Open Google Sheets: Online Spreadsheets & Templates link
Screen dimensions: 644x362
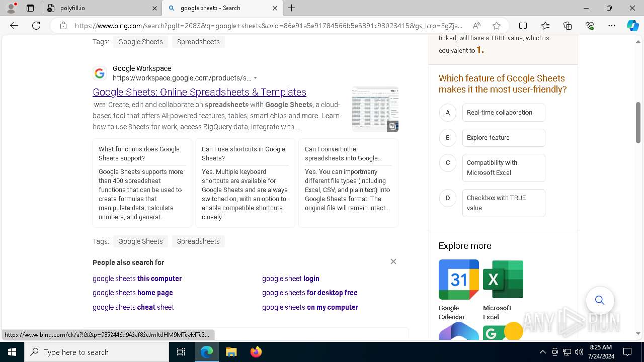click(199, 92)
